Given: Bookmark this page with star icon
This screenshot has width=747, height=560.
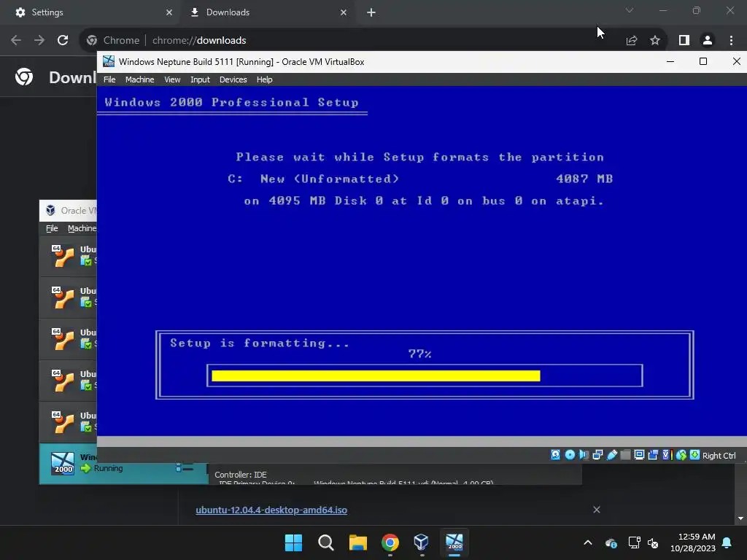Looking at the screenshot, I should [x=655, y=41].
